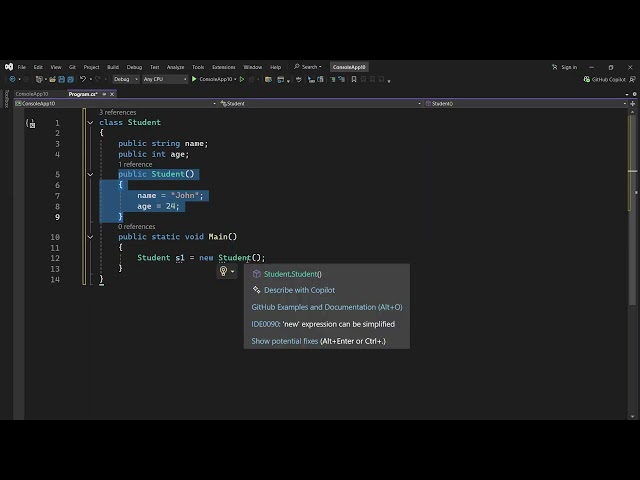Select the Program.cs tab
Viewport: 640px width, 480px height.
[83, 94]
